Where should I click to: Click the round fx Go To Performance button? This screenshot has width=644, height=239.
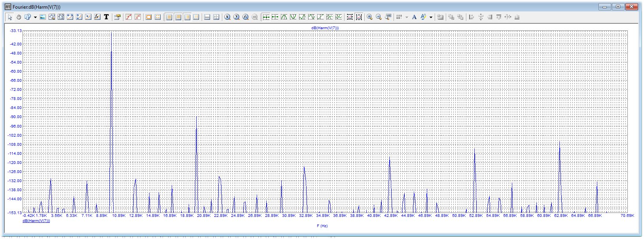[x=246, y=17]
